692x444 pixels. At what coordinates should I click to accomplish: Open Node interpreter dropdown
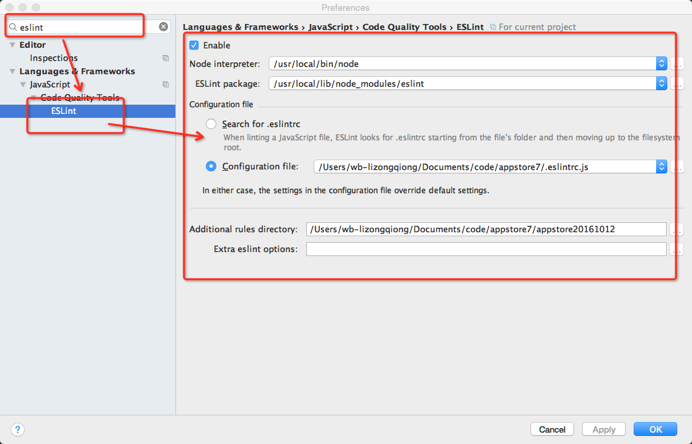click(661, 64)
